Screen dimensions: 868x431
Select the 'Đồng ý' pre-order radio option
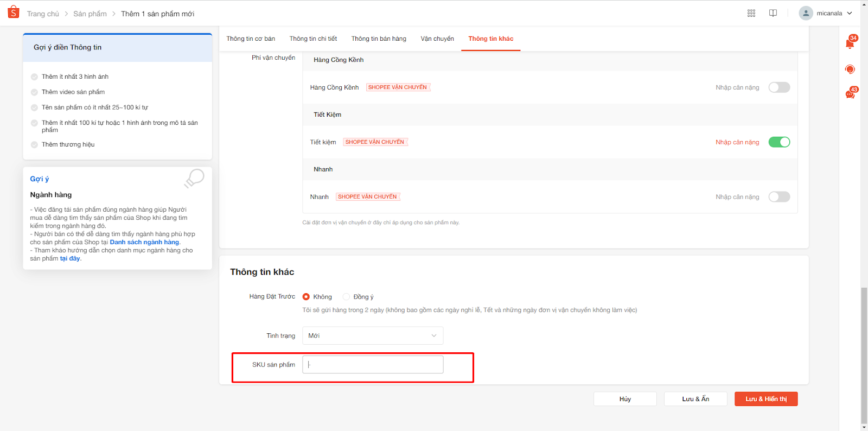[346, 297]
